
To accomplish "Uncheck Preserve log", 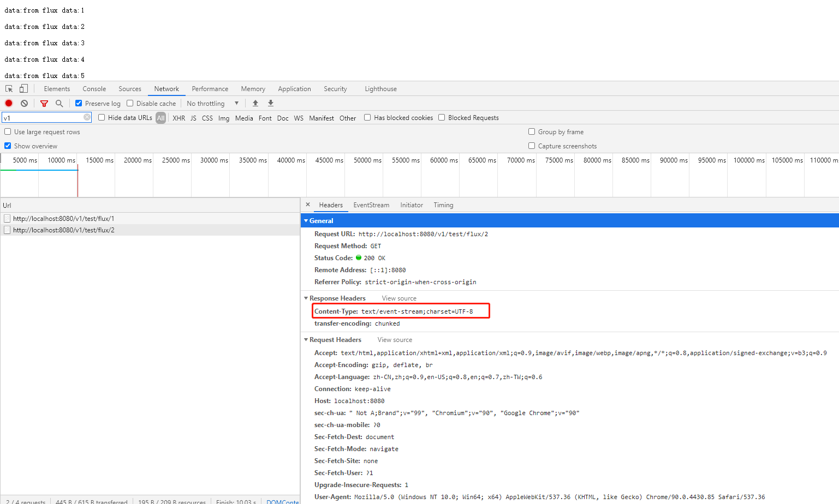I will [x=79, y=103].
